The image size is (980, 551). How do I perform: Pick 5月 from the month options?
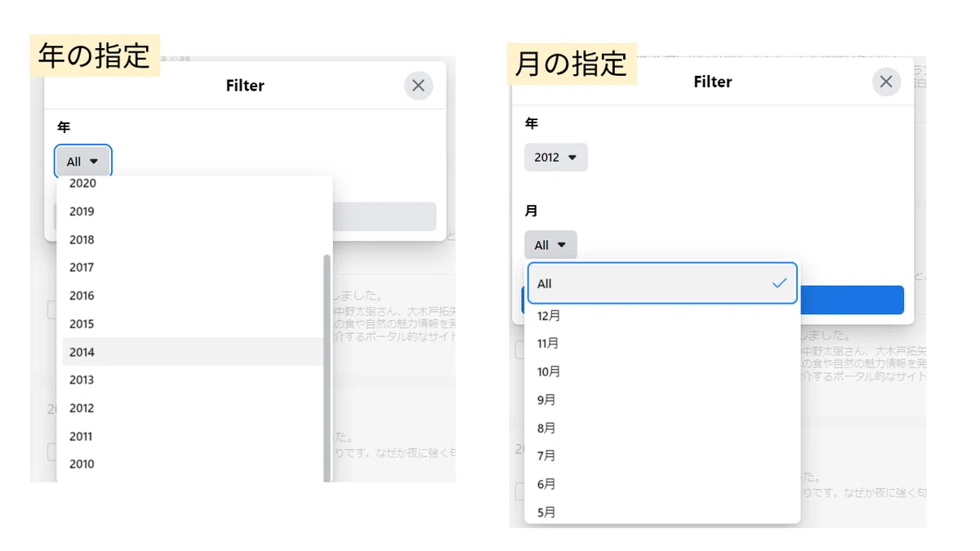pos(662,512)
